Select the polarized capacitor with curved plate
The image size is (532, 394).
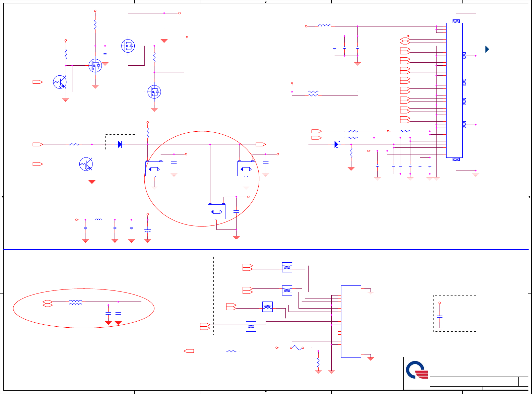click(148, 231)
